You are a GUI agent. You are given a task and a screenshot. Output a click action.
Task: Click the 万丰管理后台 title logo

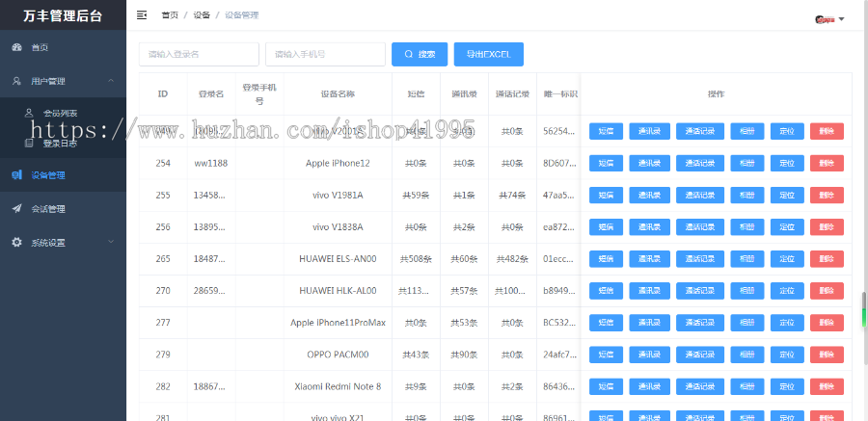click(63, 15)
